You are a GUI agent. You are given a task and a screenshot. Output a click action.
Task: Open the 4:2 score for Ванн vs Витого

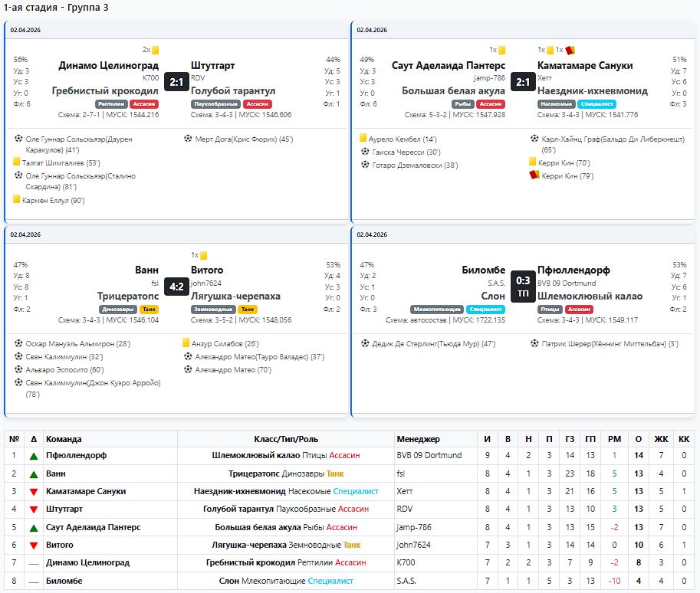click(x=176, y=287)
